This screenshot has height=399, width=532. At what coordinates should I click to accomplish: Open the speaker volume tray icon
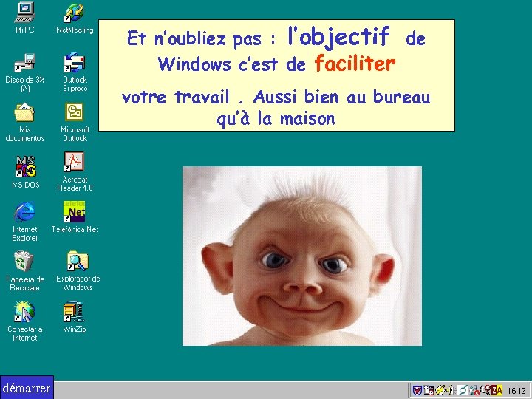pyautogui.click(x=450, y=390)
